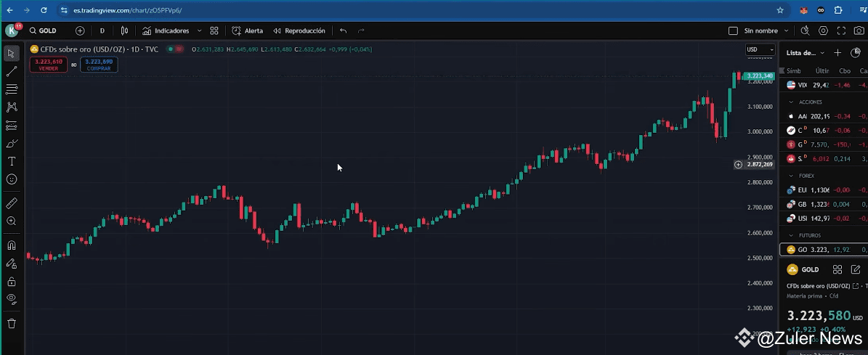Screen dimensions: 868x355
Task: Click plus icon on price scale crosshair
Action: point(738,164)
